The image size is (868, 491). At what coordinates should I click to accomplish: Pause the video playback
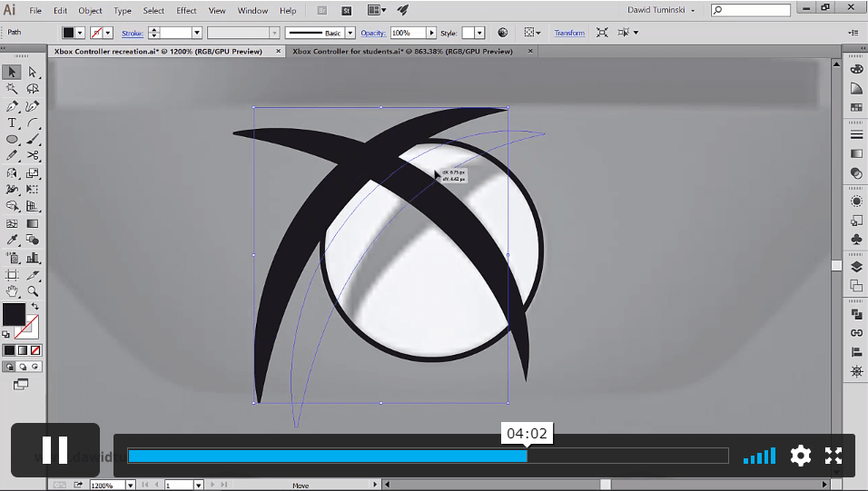54,450
